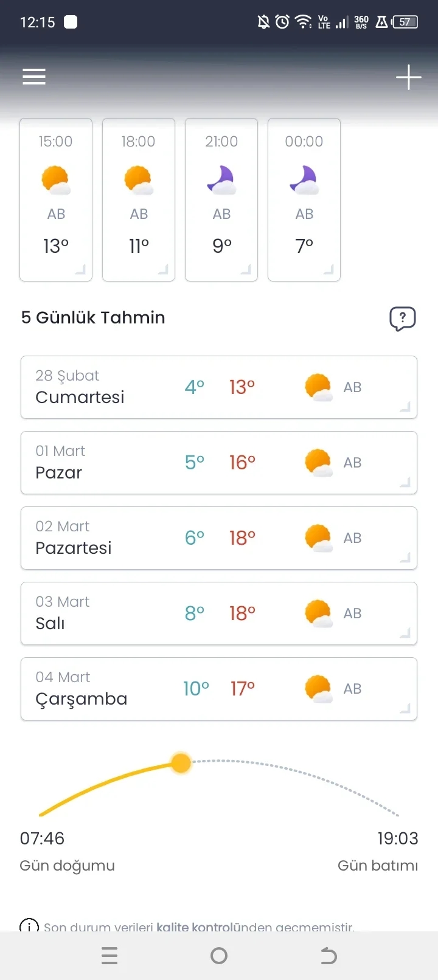The height and width of the screenshot is (980, 438).
Task: Open recent apps from the navigation bar
Action: (x=109, y=956)
